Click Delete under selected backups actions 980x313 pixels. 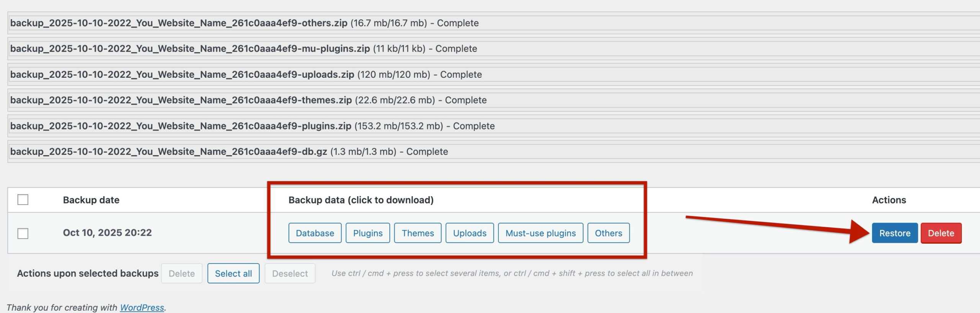(181, 274)
